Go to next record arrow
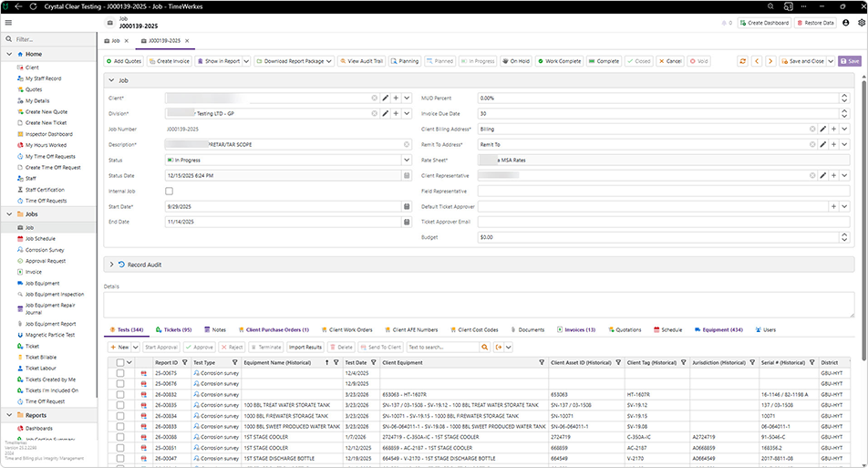The image size is (868, 468). (x=770, y=61)
